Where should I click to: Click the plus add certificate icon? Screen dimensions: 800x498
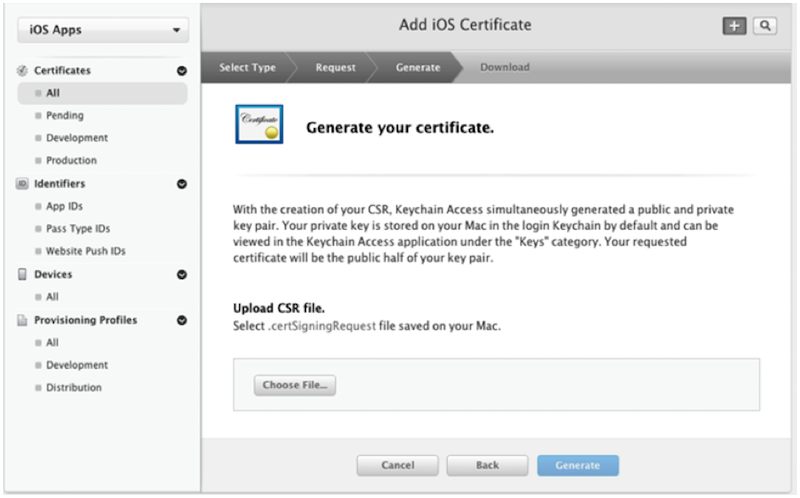(x=734, y=27)
